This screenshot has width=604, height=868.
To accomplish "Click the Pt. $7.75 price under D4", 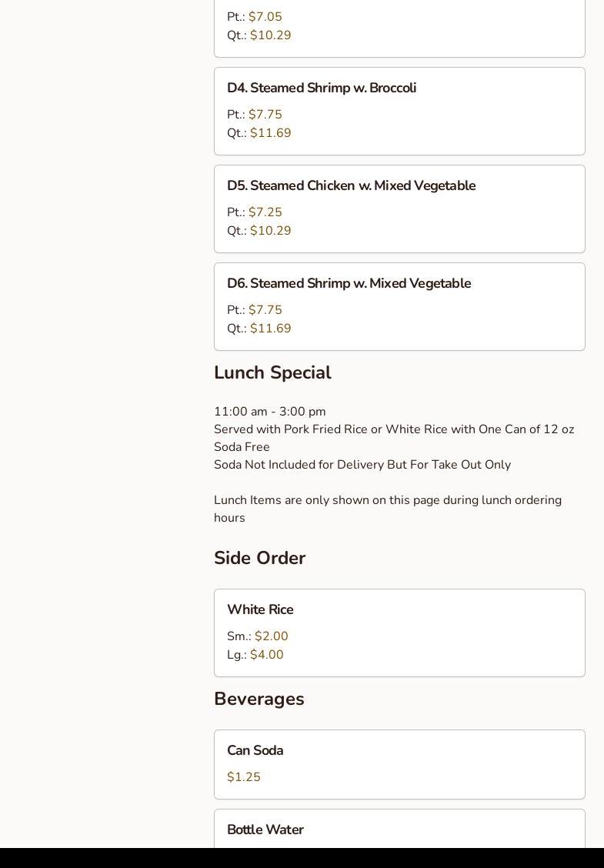I will (265, 115).
